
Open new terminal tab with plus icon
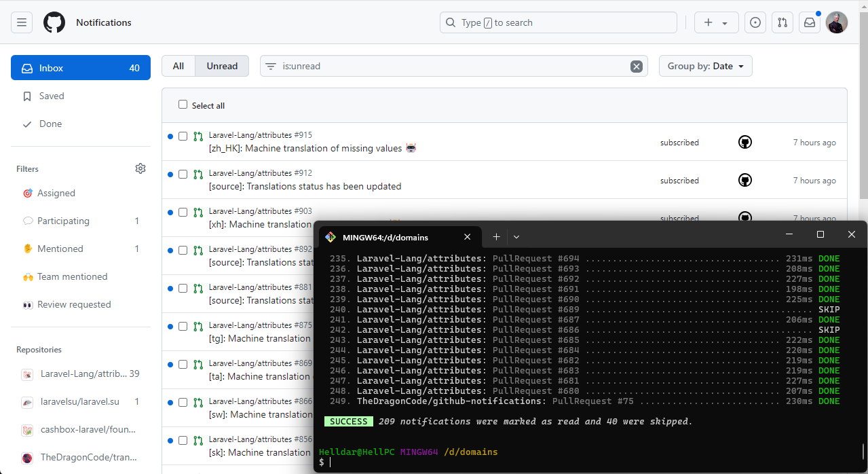coord(496,236)
